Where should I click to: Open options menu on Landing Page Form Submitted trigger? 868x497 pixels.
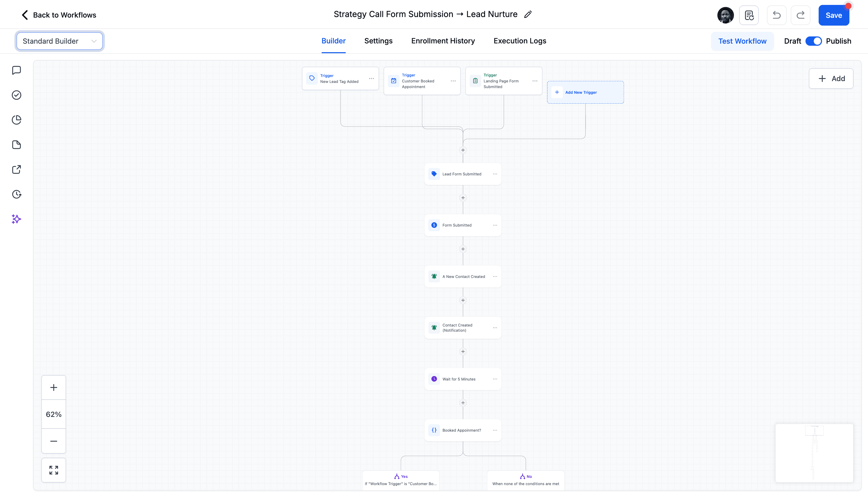535,81
